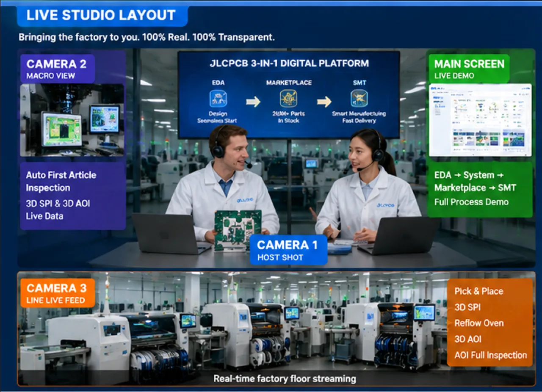The width and height of the screenshot is (542, 392).
Task: Select the Camera 2 Macro View label
Action: (58, 69)
